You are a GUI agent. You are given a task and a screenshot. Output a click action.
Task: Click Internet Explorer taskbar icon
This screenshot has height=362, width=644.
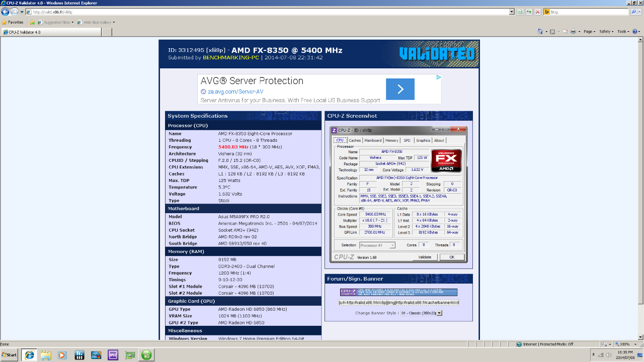pyautogui.click(x=29, y=355)
